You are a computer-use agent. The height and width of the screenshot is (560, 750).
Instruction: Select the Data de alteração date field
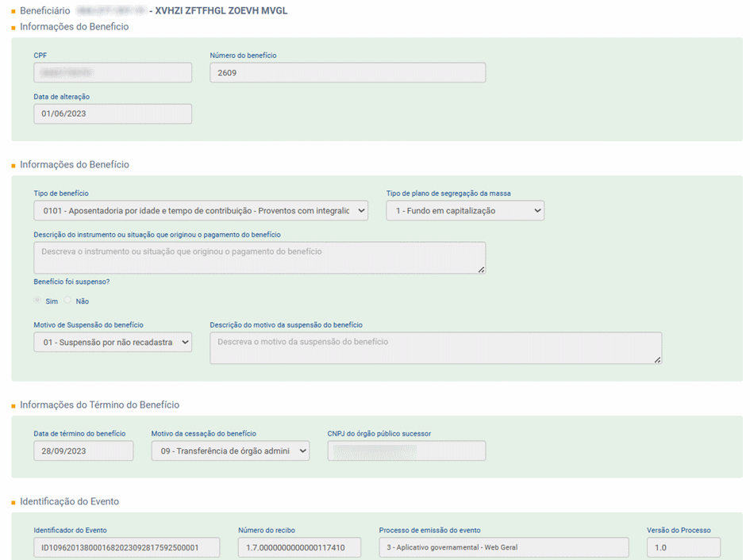tap(113, 114)
